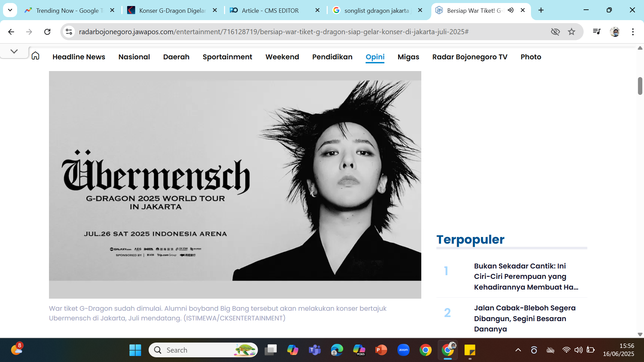Open weather widget with badge 8

[x=17, y=349]
